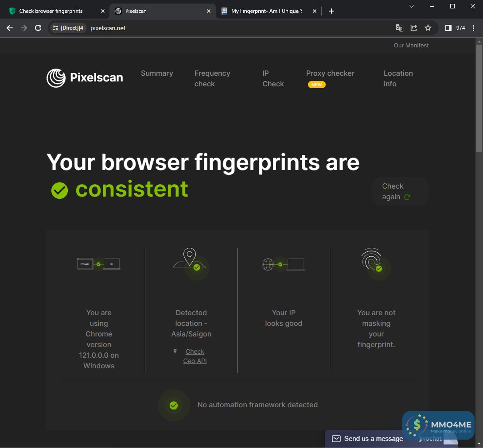Close the Pixelscan tab
The width and height of the screenshot is (483, 448).
(209, 11)
